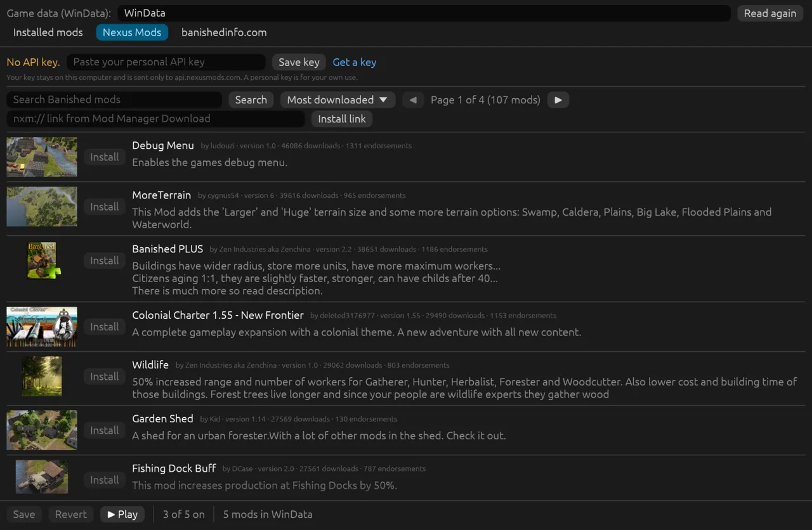The image size is (812, 530).
Task: Click the Save key button
Action: (299, 62)
